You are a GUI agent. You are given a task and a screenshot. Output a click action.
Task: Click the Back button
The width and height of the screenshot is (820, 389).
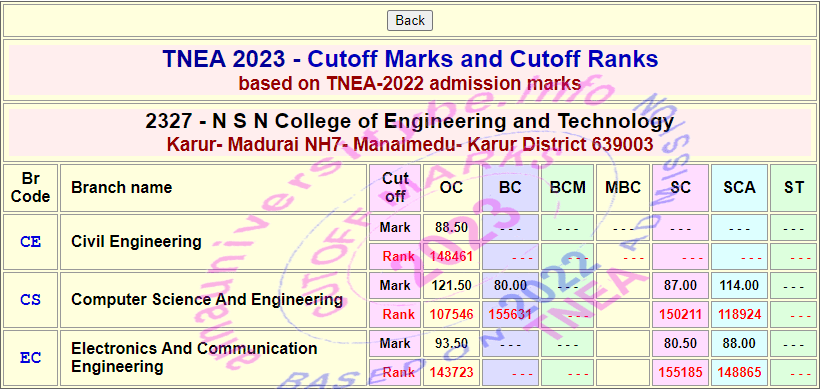tap(409, 20)
